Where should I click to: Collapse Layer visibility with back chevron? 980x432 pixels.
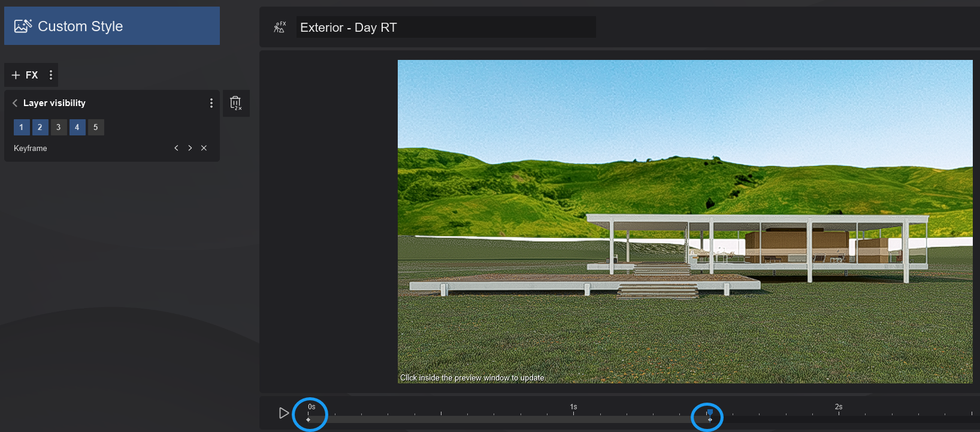tap(15, 103)
